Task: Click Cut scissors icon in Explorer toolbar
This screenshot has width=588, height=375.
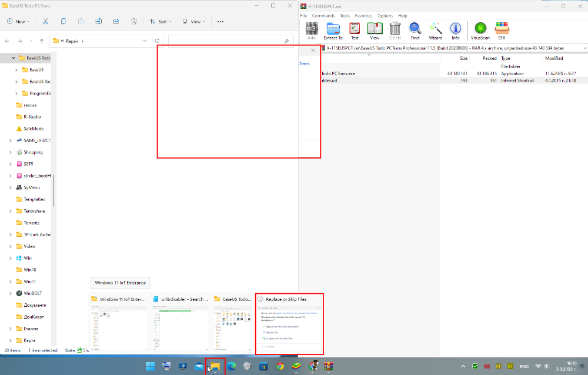Action: pyautogui.click(x=45, y=21)
